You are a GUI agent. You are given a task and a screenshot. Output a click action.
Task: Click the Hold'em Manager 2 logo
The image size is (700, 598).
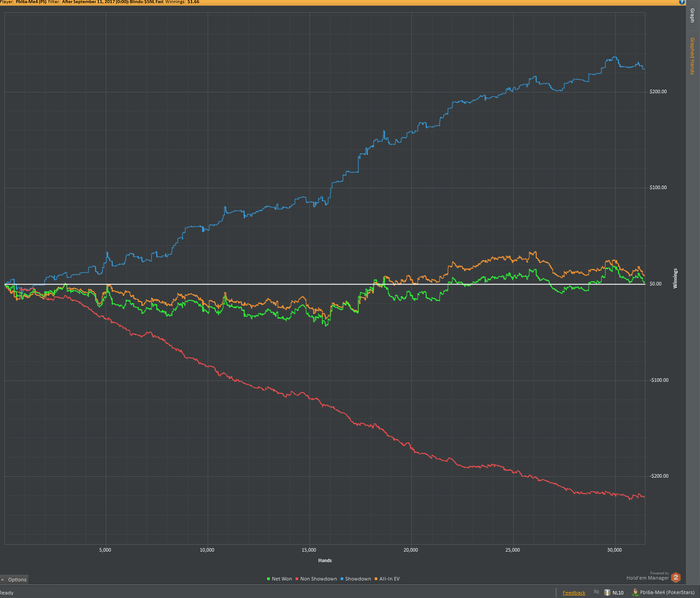pos(675,577)
